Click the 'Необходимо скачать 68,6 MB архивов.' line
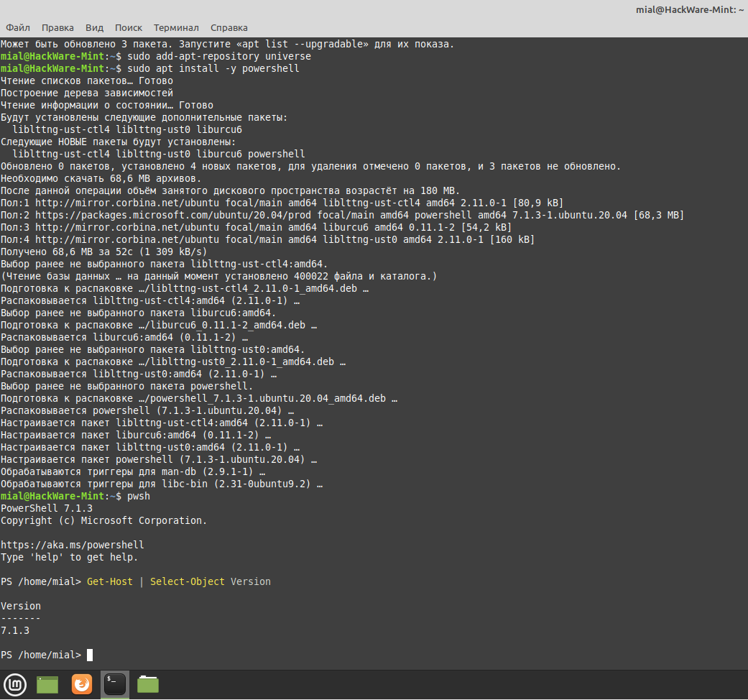Image resolution: width=748 pixels, height=700 pixels. point(101,178)
